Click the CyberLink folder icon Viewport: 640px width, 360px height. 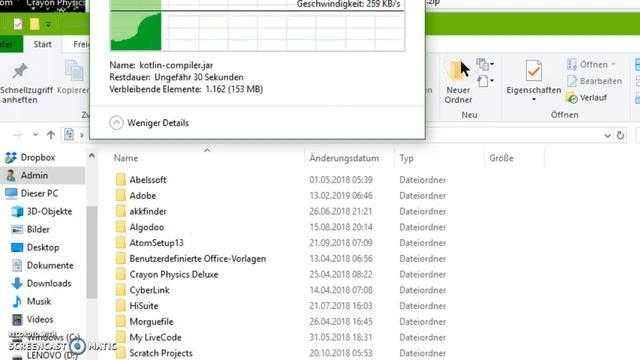pyautogui.click(x=120, y=290)
